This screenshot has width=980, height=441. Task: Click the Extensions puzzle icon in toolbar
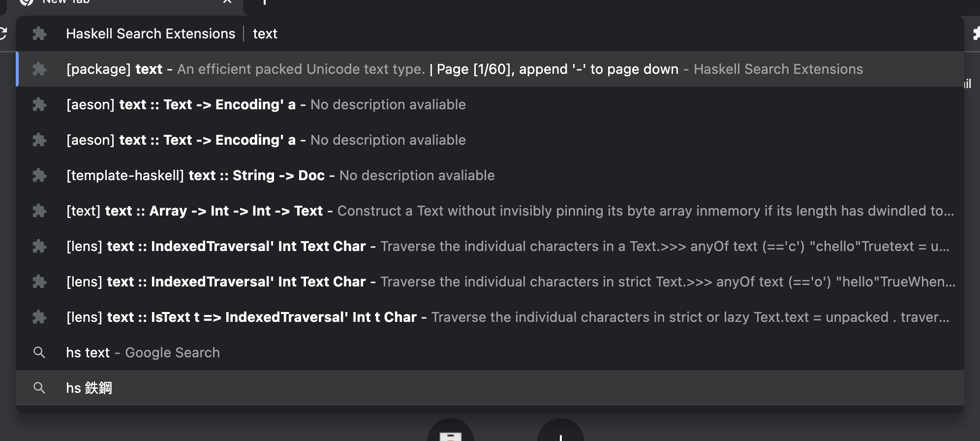tap(976, 33)
